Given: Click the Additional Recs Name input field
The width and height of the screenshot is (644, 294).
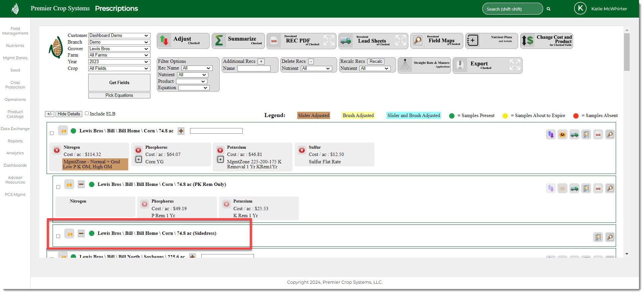Looking at the screenshot, I should pos(254,69).
